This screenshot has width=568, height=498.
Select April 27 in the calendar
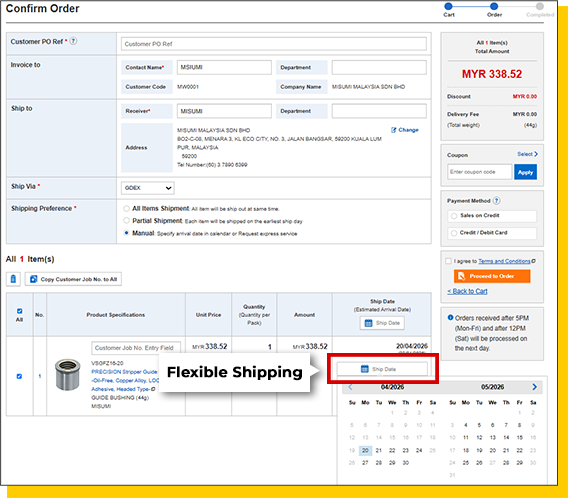(x=365, y=463)
